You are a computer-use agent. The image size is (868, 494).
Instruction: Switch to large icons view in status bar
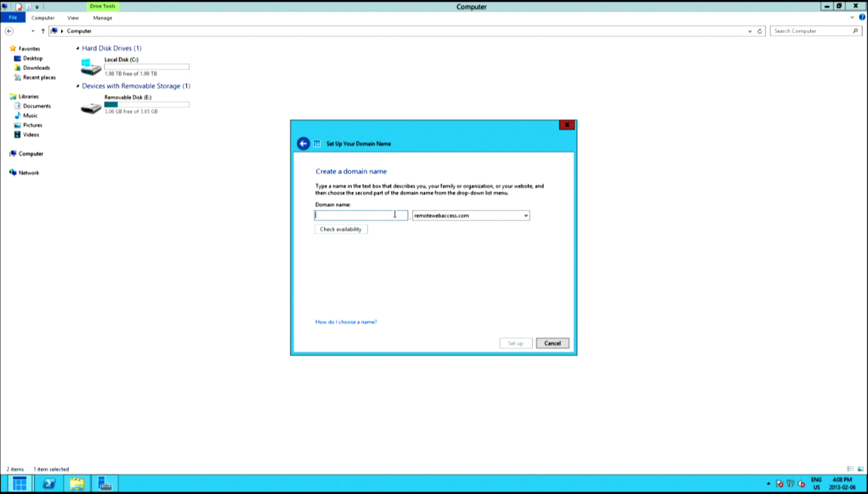(x=860, y=469)
